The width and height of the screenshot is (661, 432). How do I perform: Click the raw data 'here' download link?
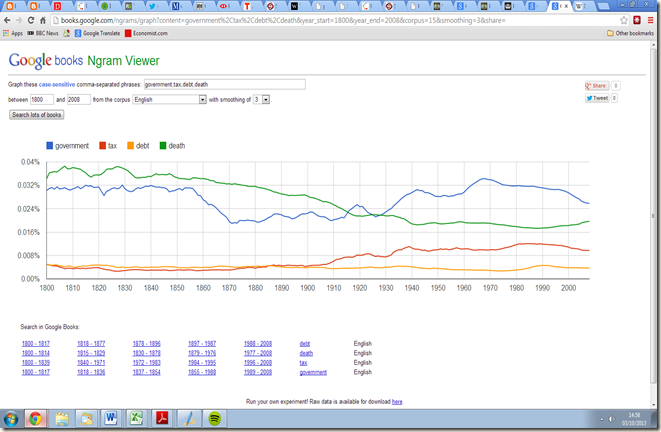397,402
